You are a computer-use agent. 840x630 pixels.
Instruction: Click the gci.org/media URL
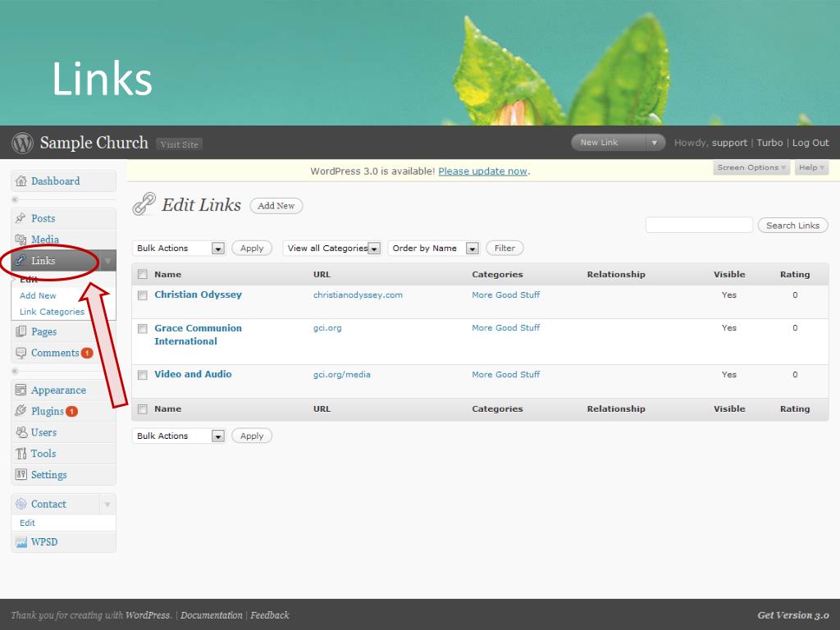[x=342, y=374]
